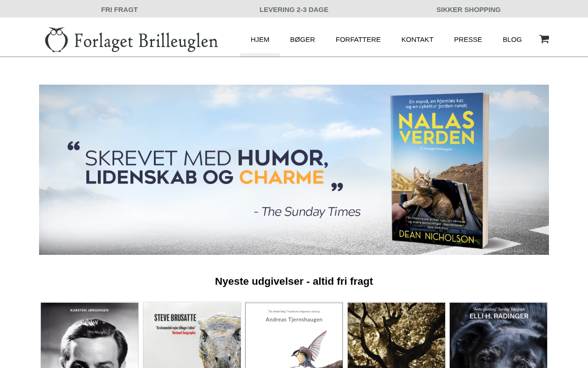Select the Andreas Tjernshaugen book cover

pos(294,335)
